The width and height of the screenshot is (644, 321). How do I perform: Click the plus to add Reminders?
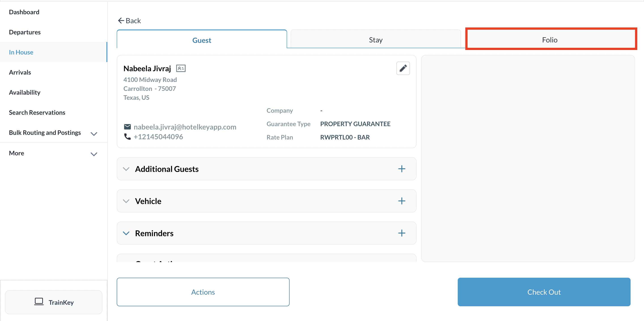click(x=402, y=233)
